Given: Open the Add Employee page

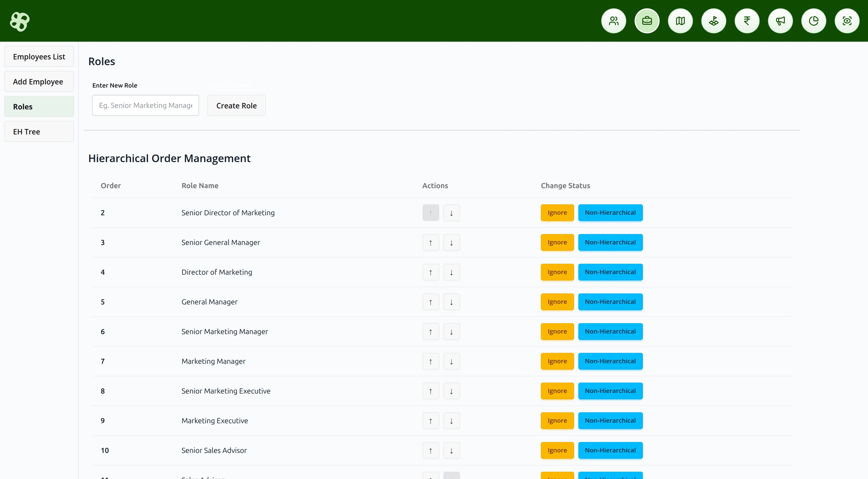Looking at the screenshot, I should [39, 81].
